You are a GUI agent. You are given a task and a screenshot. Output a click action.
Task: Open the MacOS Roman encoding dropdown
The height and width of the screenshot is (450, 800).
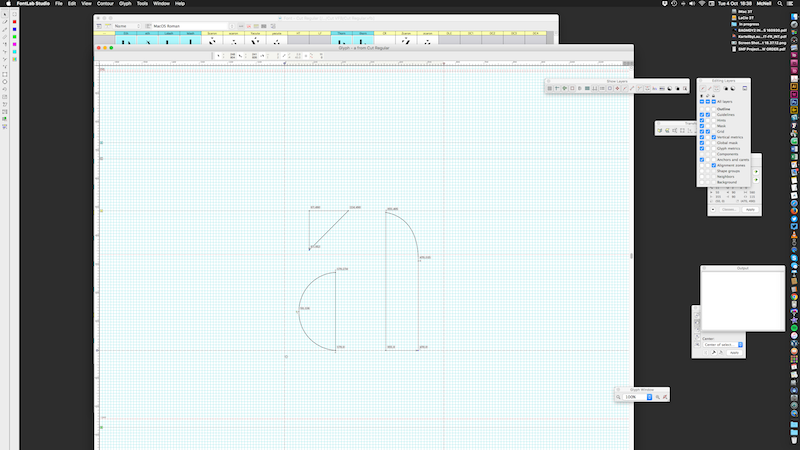(193, 26)
